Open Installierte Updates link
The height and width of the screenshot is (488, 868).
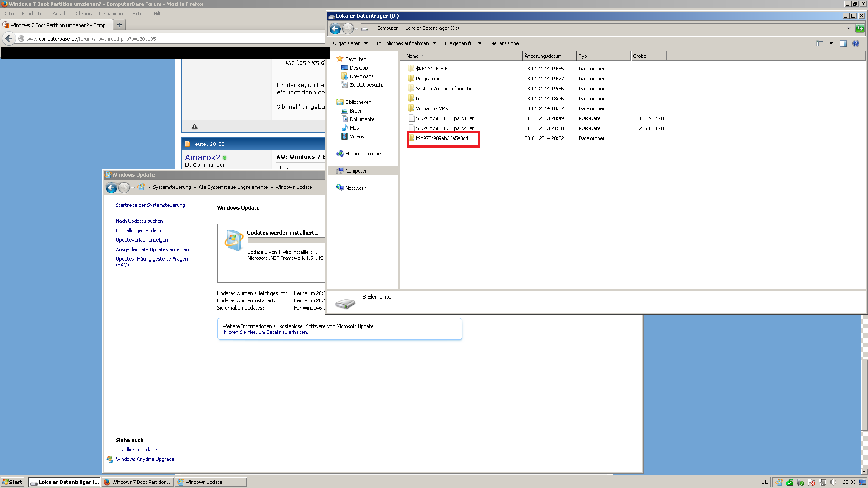tap(137, 450)
